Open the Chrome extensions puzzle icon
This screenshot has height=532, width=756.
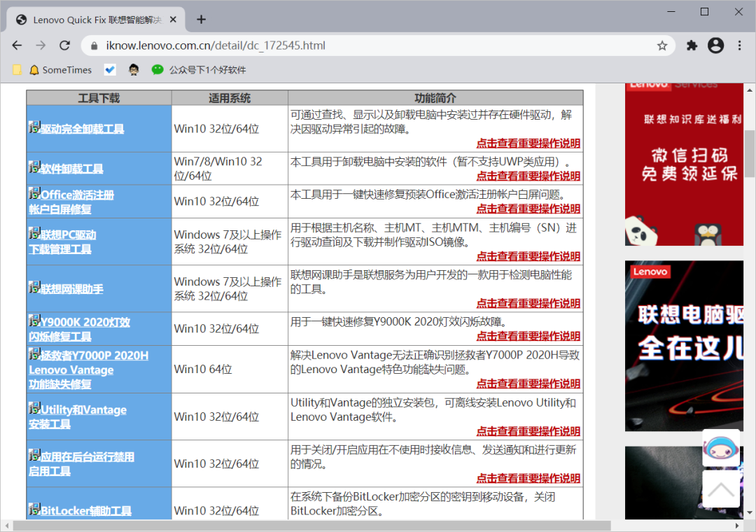[692, 45]
